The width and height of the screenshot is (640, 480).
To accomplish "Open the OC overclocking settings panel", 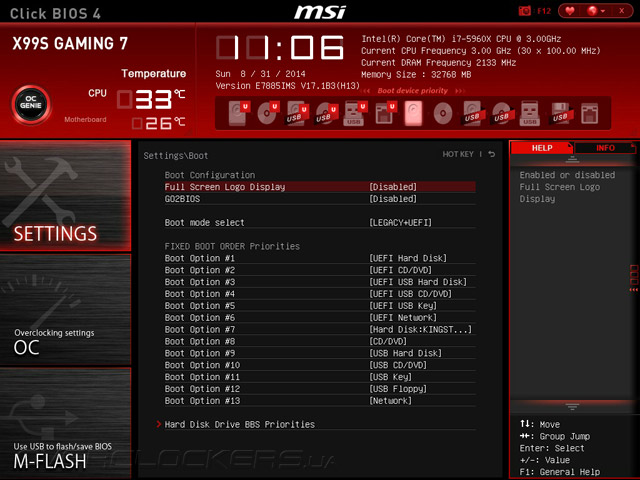I will 65,309.
